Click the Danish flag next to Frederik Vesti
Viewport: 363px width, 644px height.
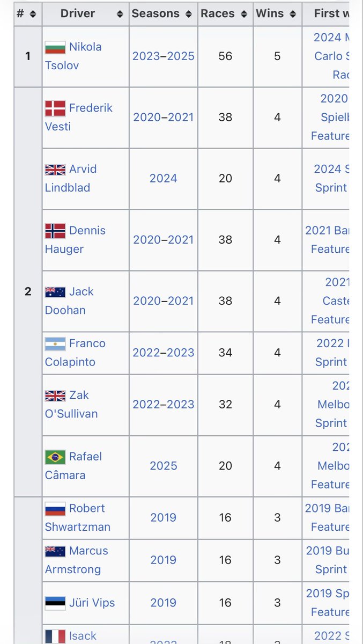click(55, 109)
